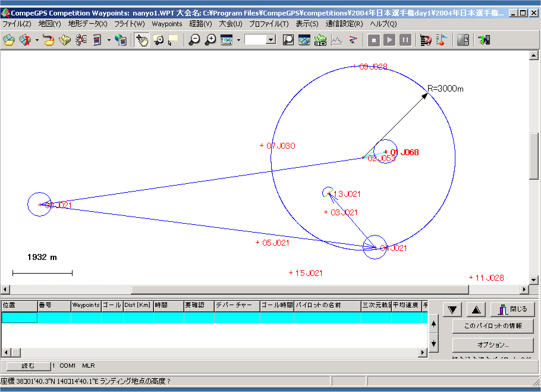
Task: Click the map's horizontal scrollbar left arrow
Action: [x=5, y=289]
